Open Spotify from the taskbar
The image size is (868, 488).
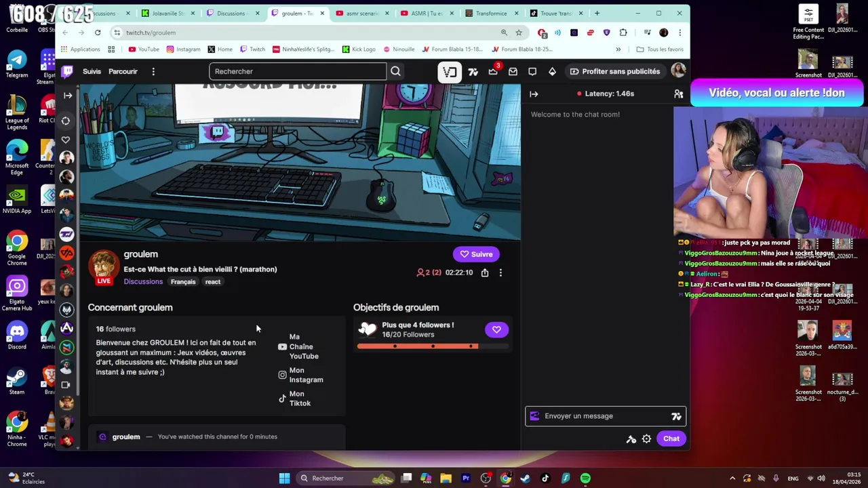point(585,479)
